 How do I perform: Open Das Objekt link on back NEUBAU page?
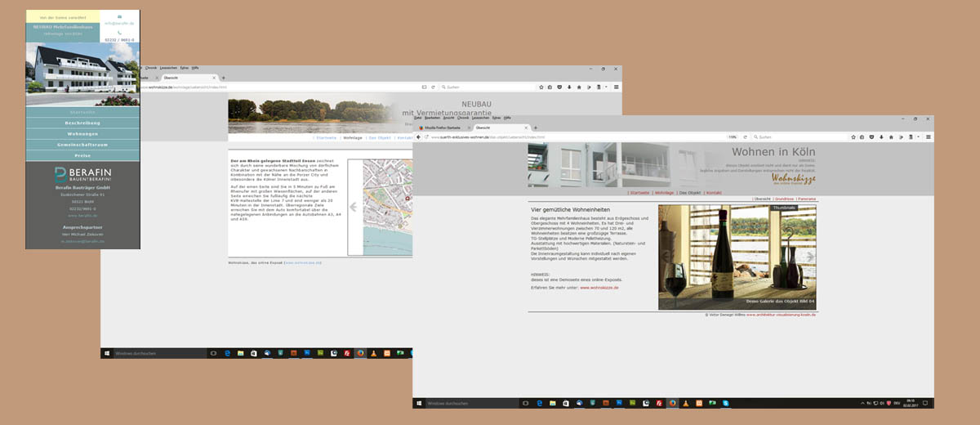point(380,138)
